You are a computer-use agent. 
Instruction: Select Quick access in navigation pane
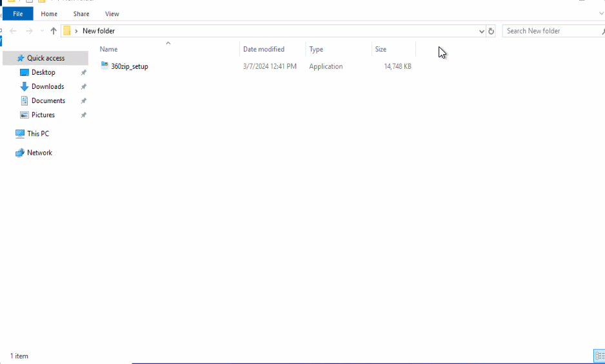pos(45,58)
